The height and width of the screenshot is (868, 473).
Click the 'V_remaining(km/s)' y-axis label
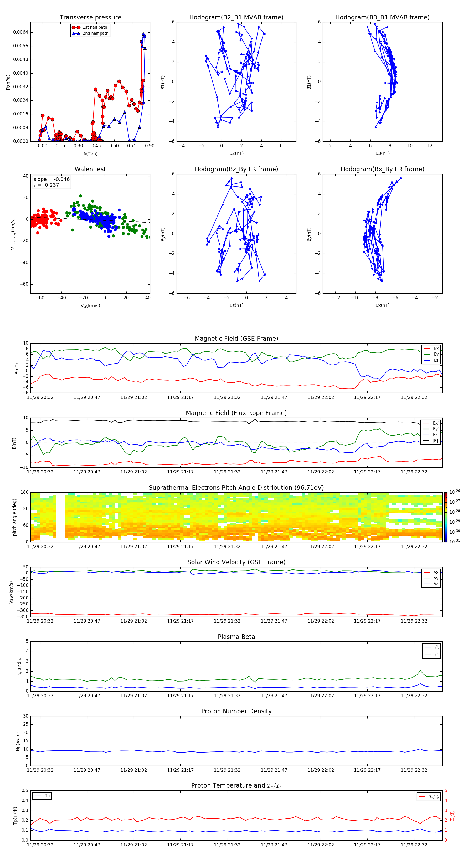pyautogui.click(x=13, y=234)
